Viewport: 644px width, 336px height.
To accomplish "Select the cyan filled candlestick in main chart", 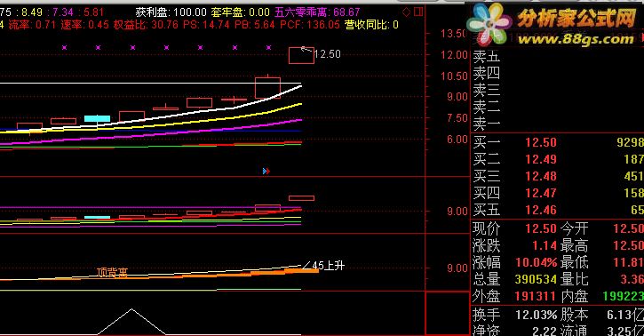I will coord(97,119).
